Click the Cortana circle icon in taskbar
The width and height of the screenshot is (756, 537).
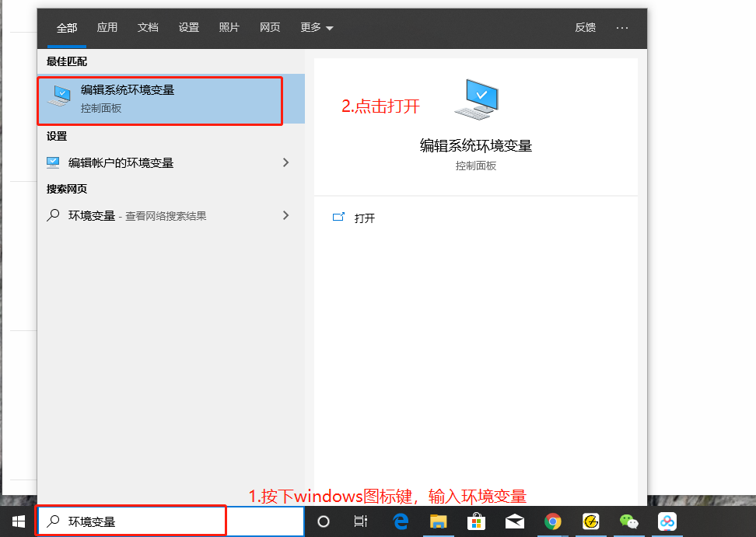(323, 521)
